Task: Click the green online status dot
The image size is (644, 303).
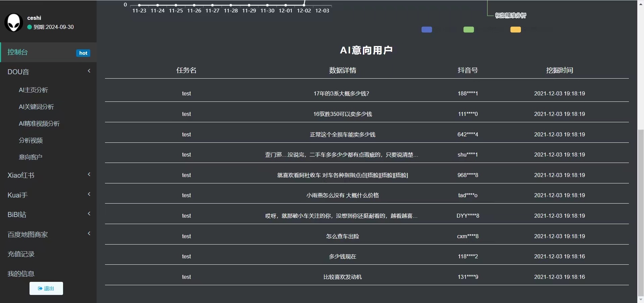Action: point(30,27)
